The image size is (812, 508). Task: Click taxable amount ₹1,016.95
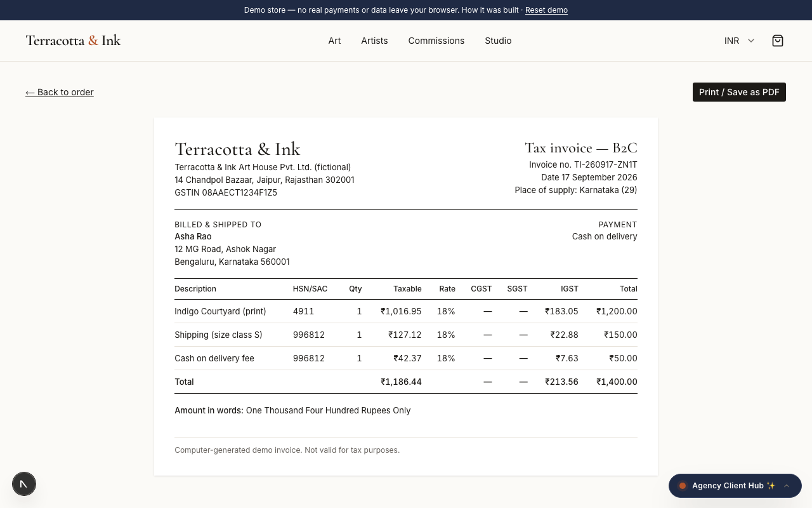coord(401,311)
